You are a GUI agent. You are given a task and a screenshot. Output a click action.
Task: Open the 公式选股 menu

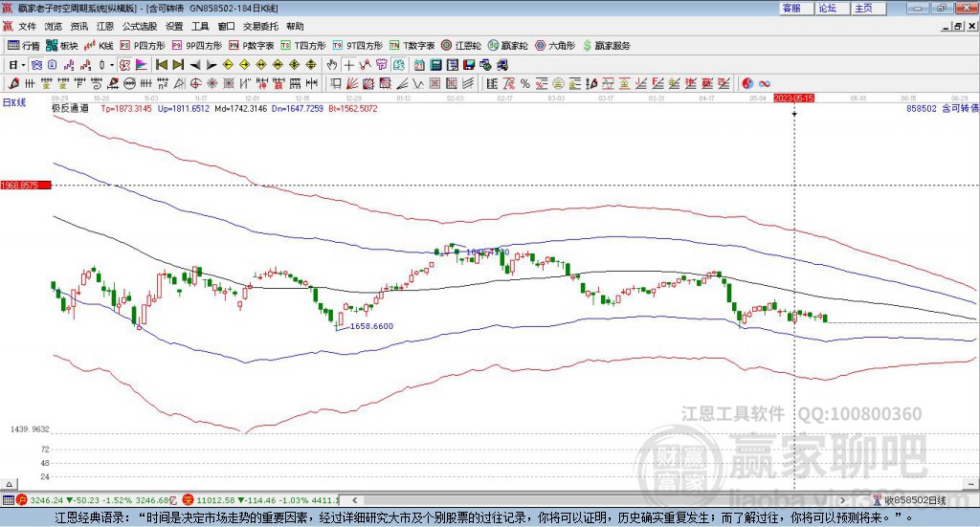pyautogui.click(x=140, y=26)
